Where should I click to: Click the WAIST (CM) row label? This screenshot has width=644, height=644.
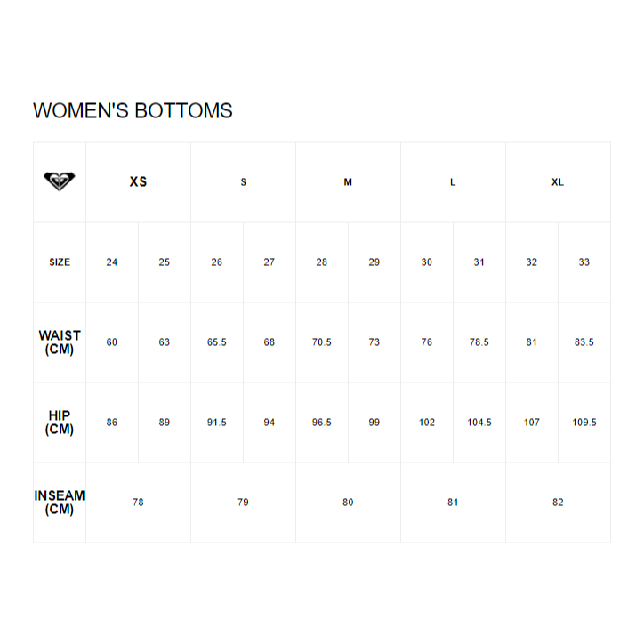[x=60, y=342]
